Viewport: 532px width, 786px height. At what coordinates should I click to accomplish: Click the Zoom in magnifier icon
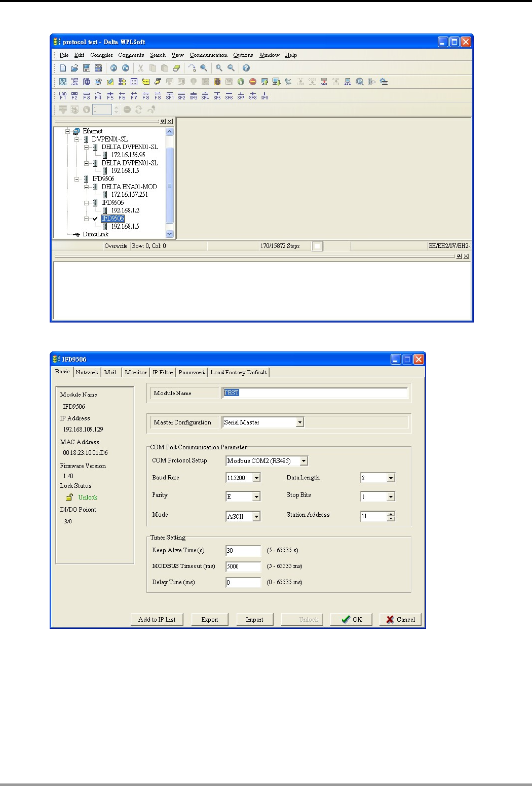click(219, 68)
